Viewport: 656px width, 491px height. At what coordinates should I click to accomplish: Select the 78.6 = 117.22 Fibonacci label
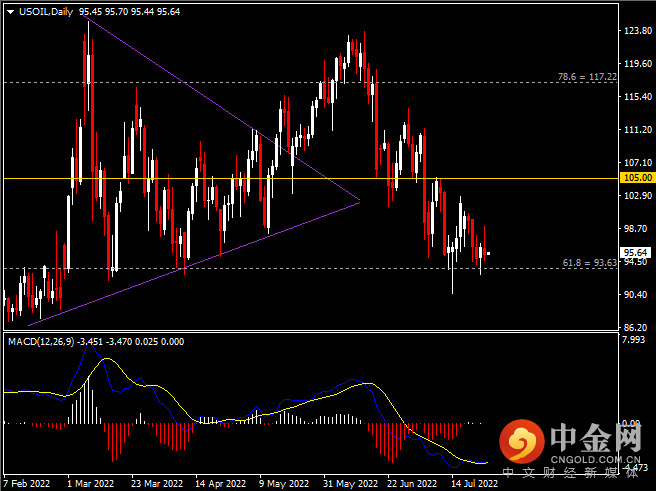pos(587,77)
